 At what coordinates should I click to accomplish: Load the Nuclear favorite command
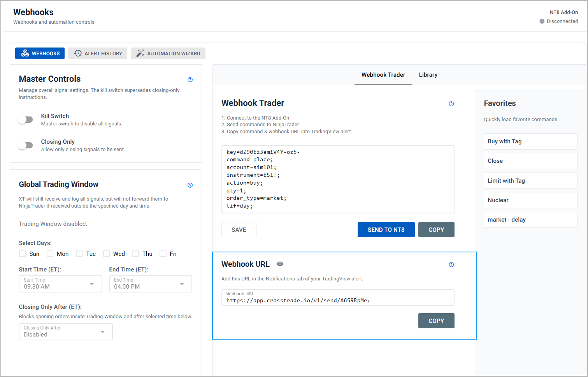tap(530, 200)
